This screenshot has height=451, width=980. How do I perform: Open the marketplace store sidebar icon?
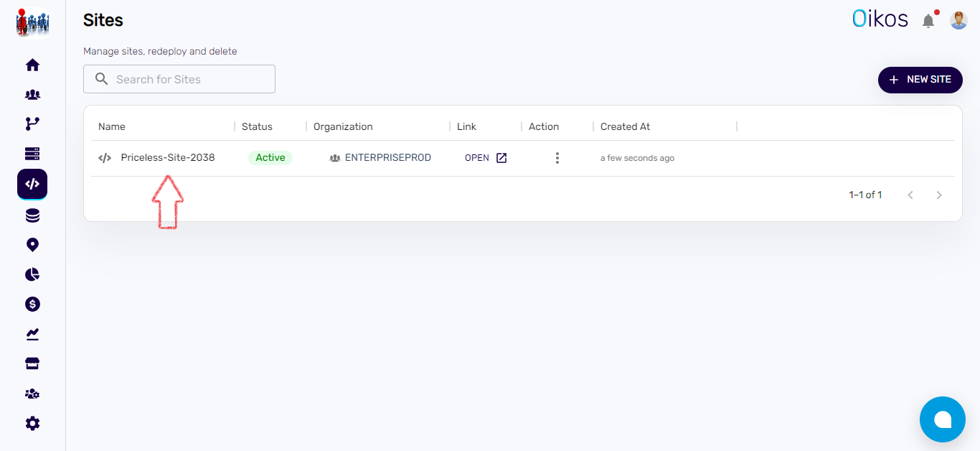tap(32, 364)
